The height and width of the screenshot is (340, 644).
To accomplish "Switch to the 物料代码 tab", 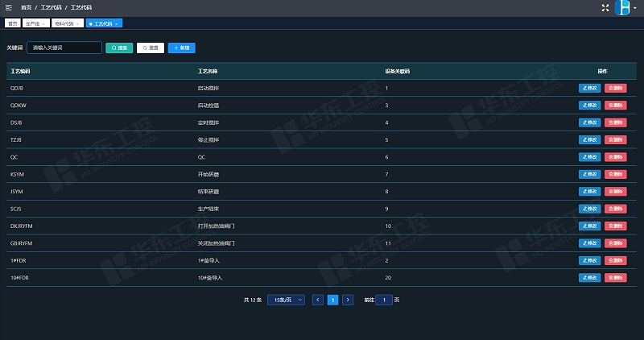I will 64,24.
